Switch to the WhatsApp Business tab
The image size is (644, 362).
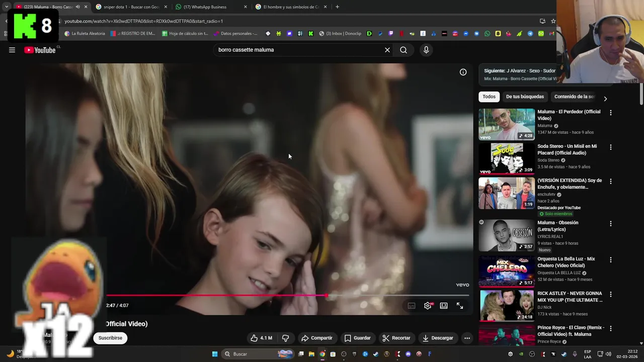(x=210, y=7)
